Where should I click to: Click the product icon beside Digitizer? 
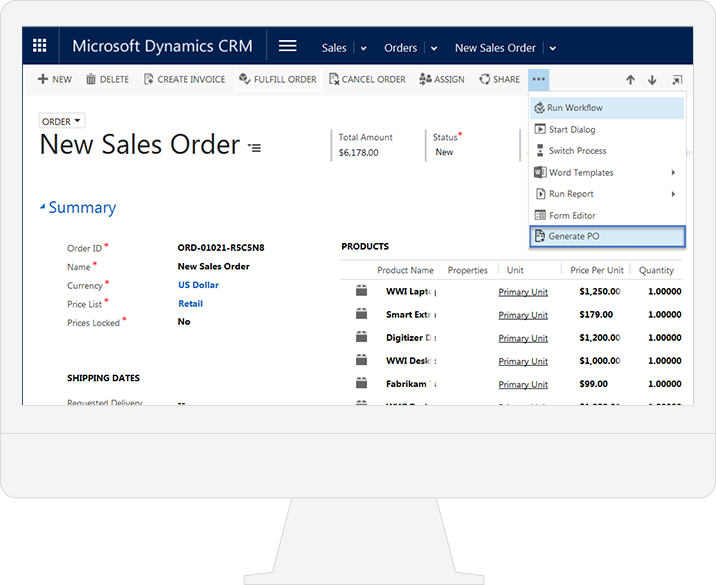tap(362, 337)
